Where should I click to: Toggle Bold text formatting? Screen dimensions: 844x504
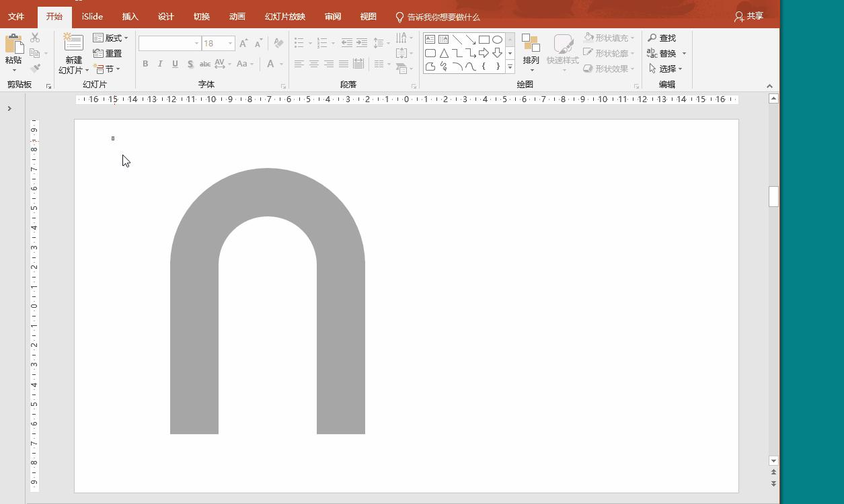[145, 64]
